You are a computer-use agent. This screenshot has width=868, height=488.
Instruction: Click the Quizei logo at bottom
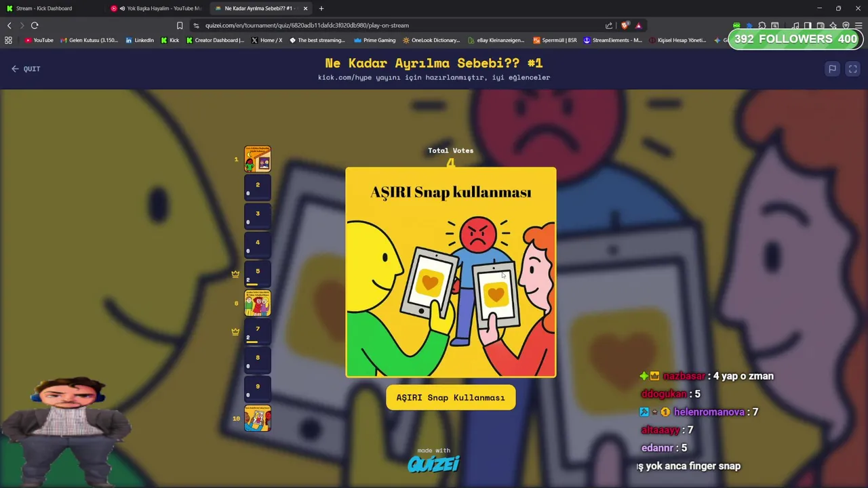coord(434,464)
